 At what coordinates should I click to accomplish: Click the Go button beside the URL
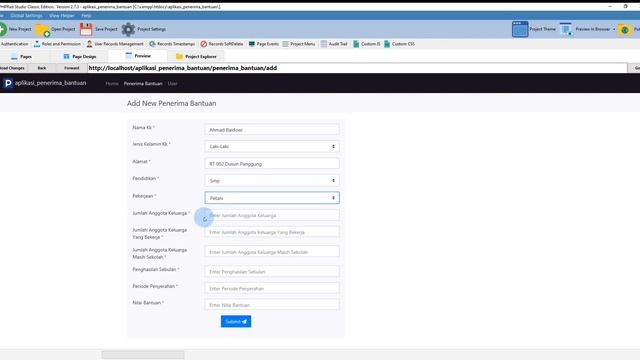coord(635,68)
